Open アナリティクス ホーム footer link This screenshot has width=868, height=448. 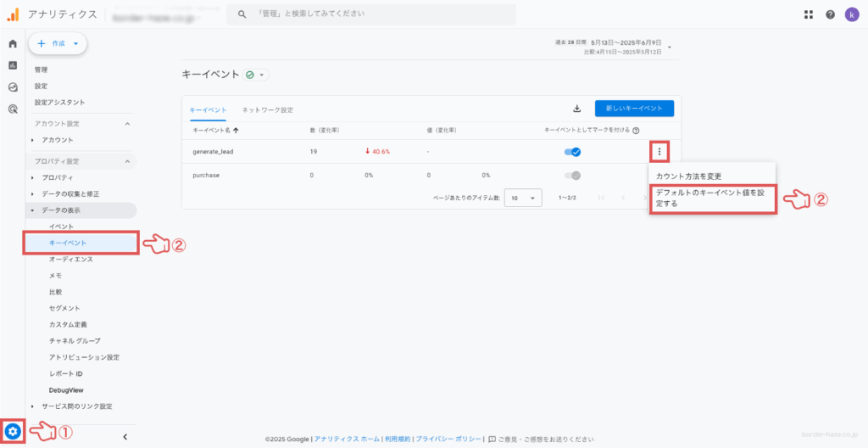pyautogui.click(x=347, y=440)
